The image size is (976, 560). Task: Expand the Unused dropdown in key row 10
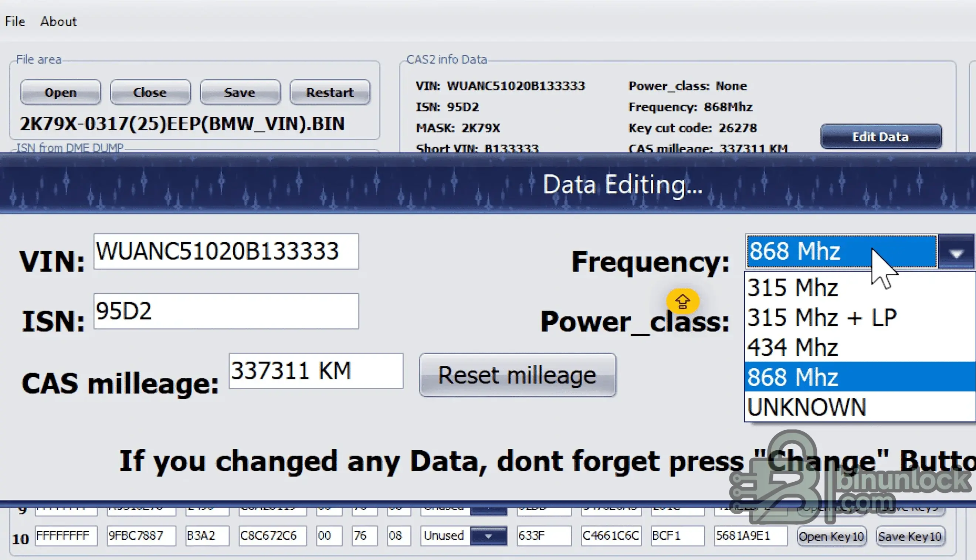tap(488, 536)
